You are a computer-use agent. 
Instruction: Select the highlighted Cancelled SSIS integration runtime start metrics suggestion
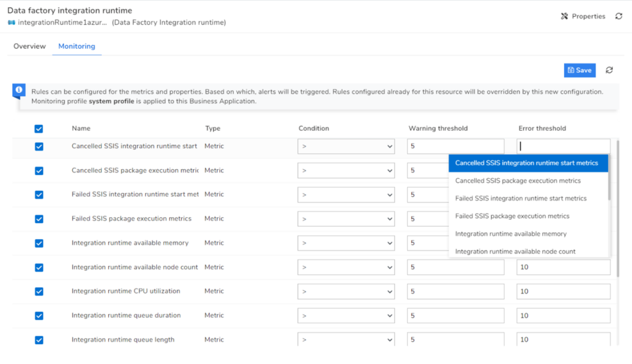528,163
